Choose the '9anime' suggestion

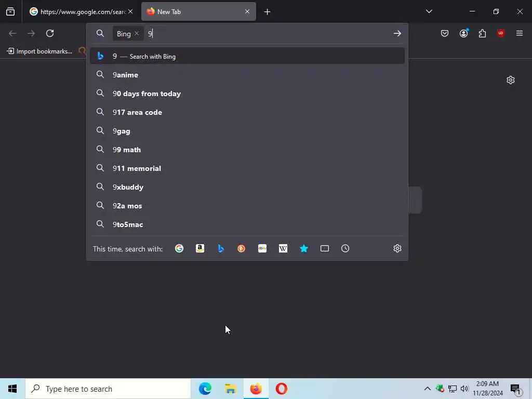coord(247,75)
